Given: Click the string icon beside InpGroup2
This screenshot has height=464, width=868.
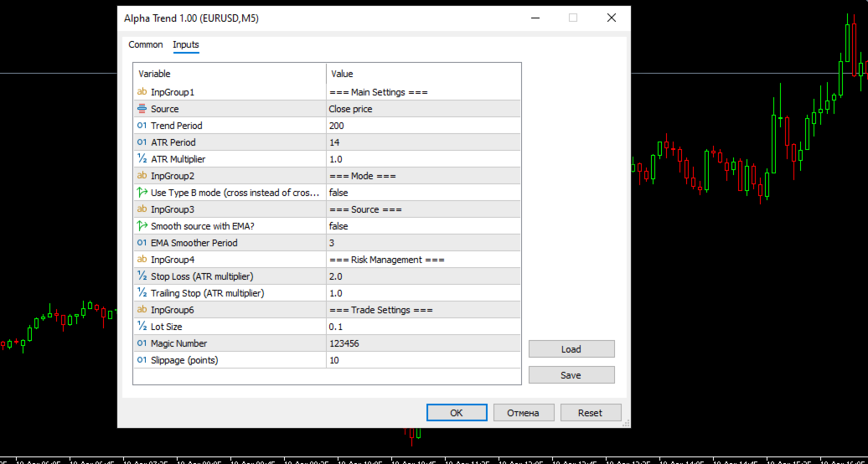Looking at the screenshot, I should [x=142, y=176].
